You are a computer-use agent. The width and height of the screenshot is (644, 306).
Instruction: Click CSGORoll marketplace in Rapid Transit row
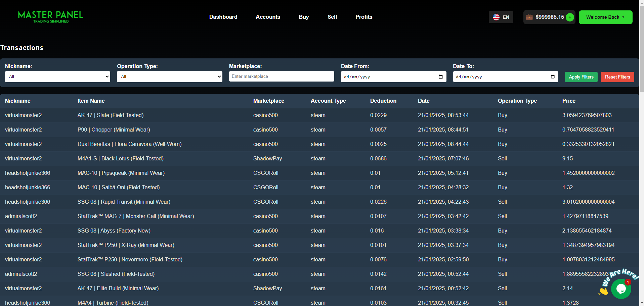(x=266, y=202)
